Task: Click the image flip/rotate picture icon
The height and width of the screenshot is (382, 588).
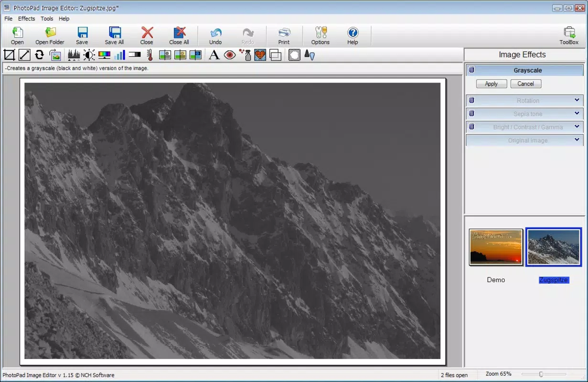Action: 55,55
